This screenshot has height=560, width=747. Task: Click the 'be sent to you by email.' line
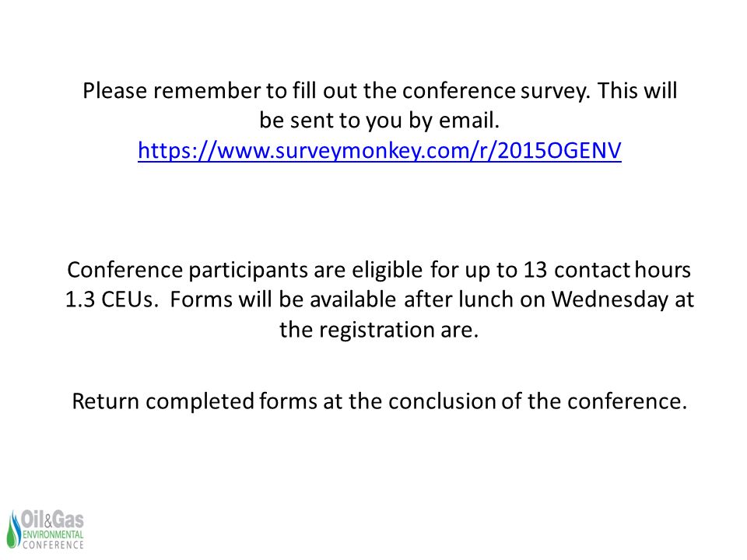(379, 120)
